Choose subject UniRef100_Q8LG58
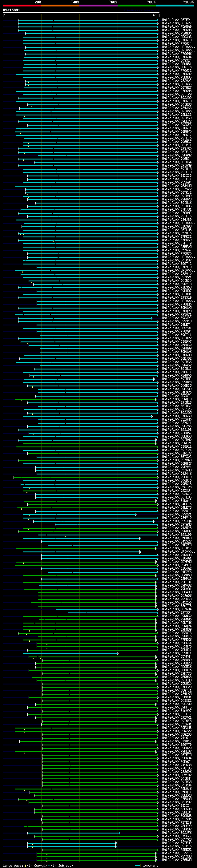This screenshot has height=868, width=197. (176, 436)
